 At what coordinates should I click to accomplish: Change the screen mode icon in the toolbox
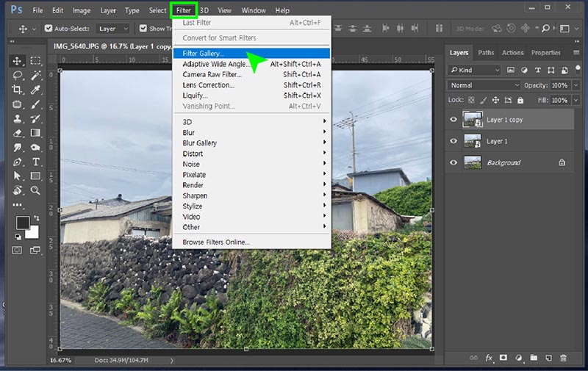pyautogui.click(x=35, y=250)
